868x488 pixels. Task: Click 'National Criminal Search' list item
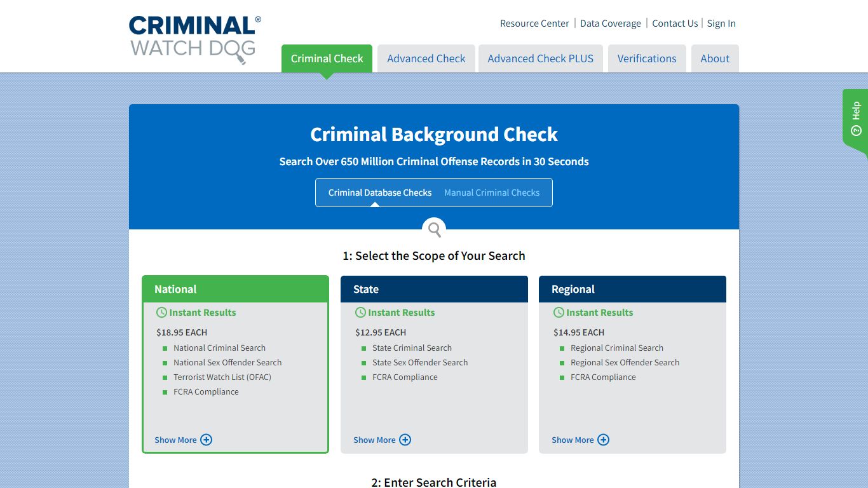tap(219, 348)
